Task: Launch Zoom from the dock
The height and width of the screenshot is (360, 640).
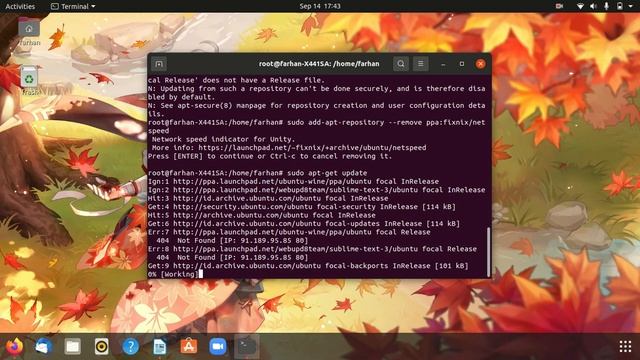Action: click(x=218, y=347)
